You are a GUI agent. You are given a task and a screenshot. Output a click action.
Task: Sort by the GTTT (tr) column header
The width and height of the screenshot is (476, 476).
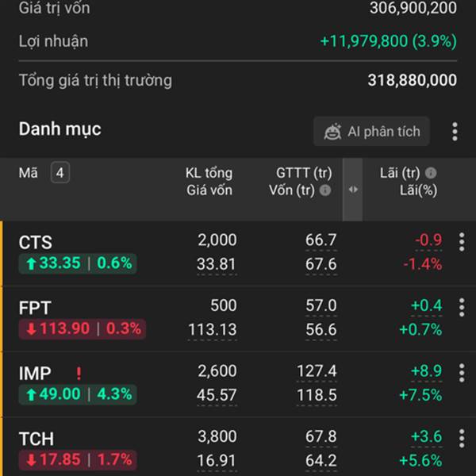[x=304, y=173]
